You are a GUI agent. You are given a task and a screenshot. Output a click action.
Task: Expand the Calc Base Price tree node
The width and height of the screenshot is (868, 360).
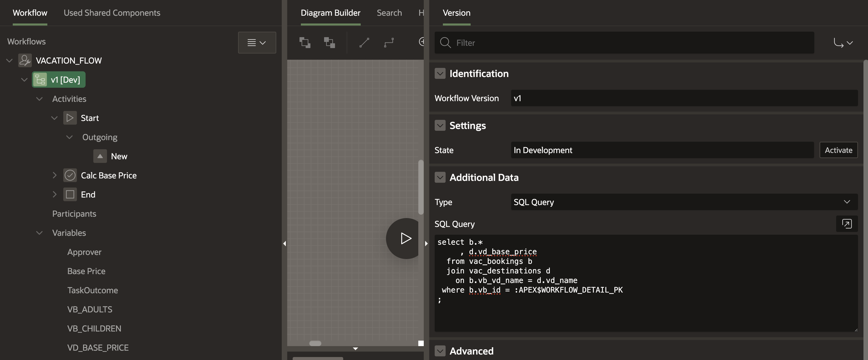point(55,175)
